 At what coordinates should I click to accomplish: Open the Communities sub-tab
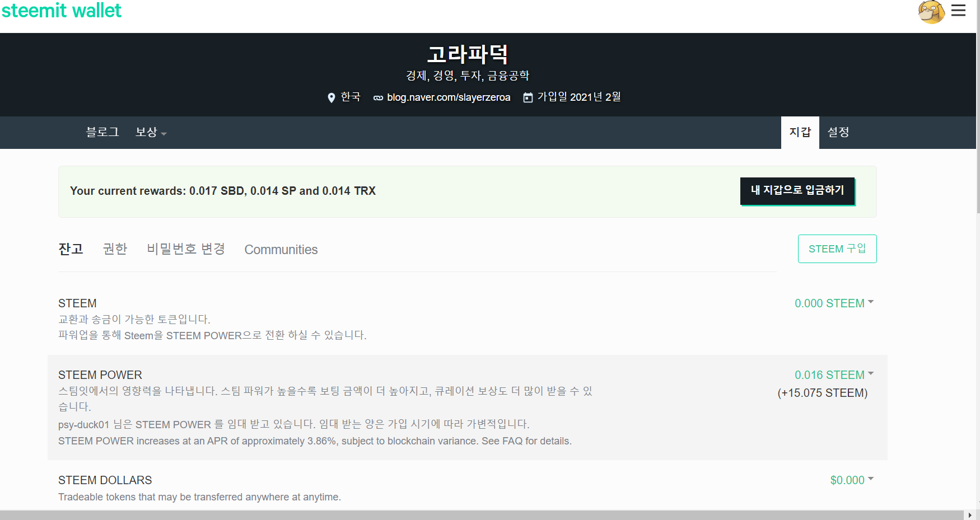coord(281,250)
